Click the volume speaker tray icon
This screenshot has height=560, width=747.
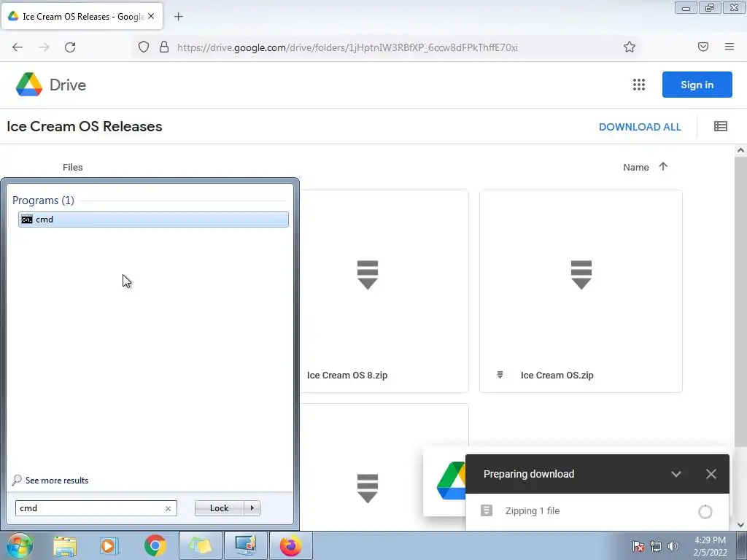tap(673, 546)
